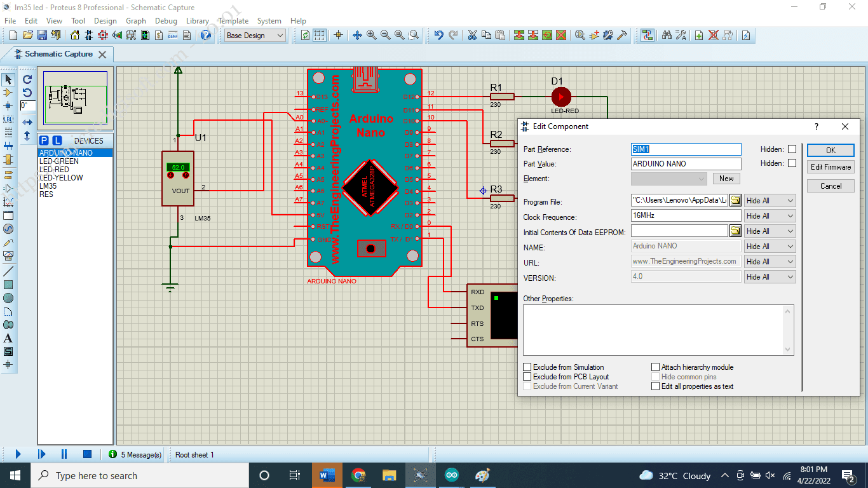Start simulation with the Play button
The height and width of the screenshot is (488, 868).
[17, 454]
